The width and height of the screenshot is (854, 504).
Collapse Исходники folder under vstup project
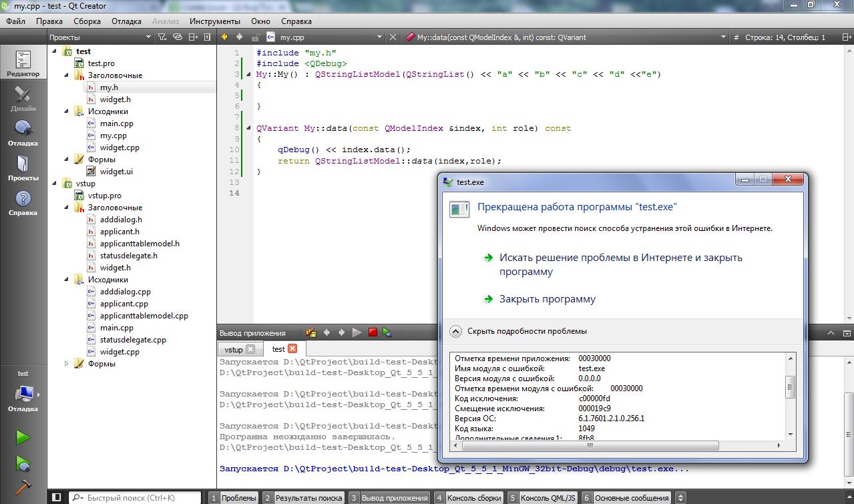(x=66, y=280)
